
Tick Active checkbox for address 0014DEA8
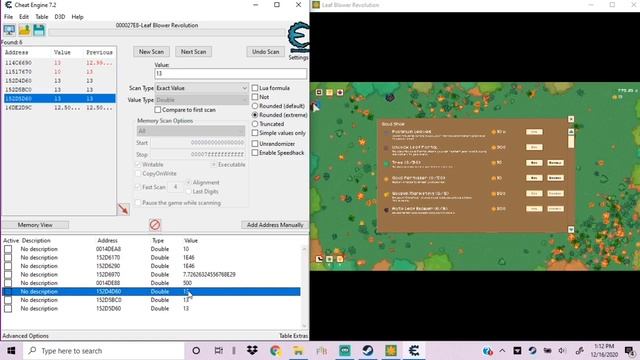pos(8,249)
